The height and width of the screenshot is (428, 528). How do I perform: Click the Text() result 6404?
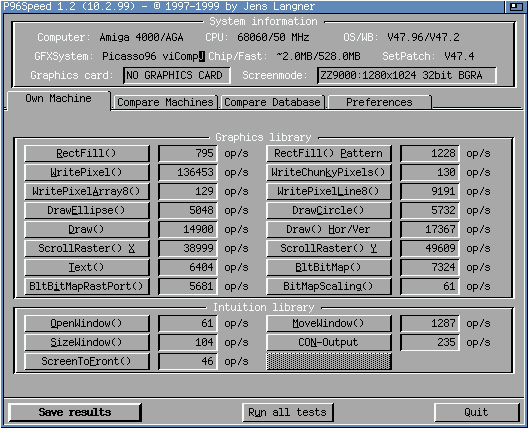pyautogui.click(x=188, y=268)
